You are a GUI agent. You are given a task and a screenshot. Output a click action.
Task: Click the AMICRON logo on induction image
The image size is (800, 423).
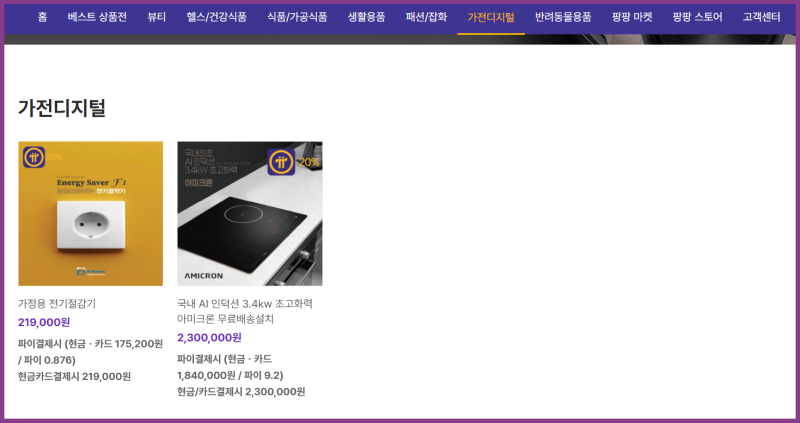point(204,276)
